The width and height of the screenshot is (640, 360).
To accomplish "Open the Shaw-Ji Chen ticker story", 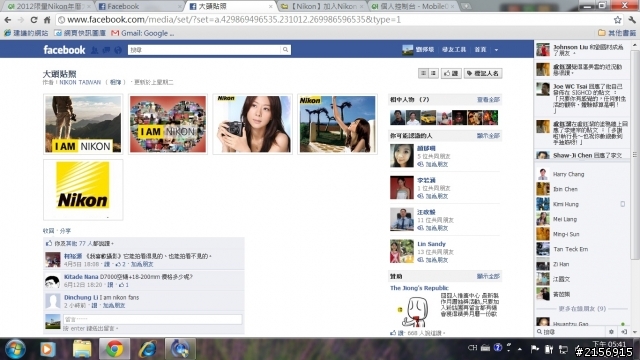I will (582, 155).
